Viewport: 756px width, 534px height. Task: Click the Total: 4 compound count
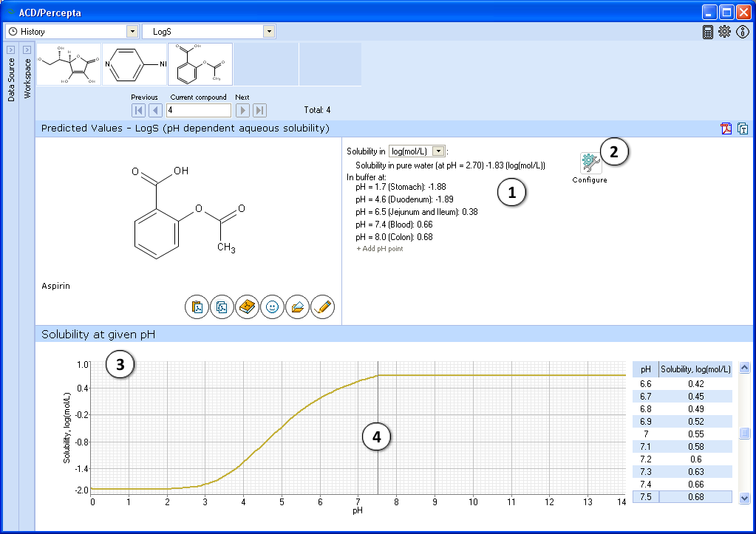click(317, 110)
